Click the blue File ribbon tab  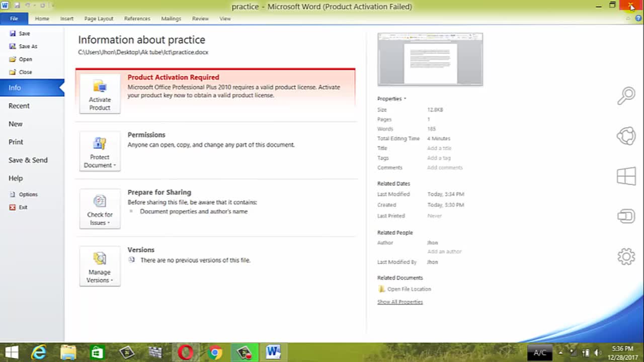coord(14,19)
